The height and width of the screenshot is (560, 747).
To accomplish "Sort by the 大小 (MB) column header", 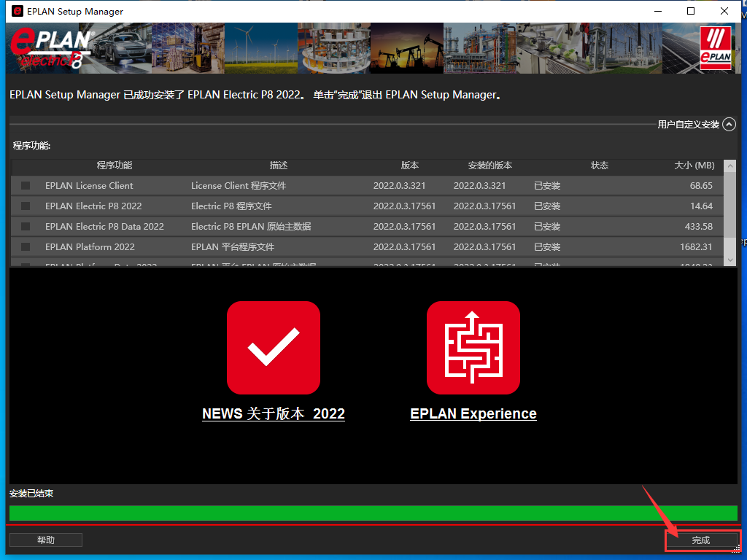I will tap(694, 166).
